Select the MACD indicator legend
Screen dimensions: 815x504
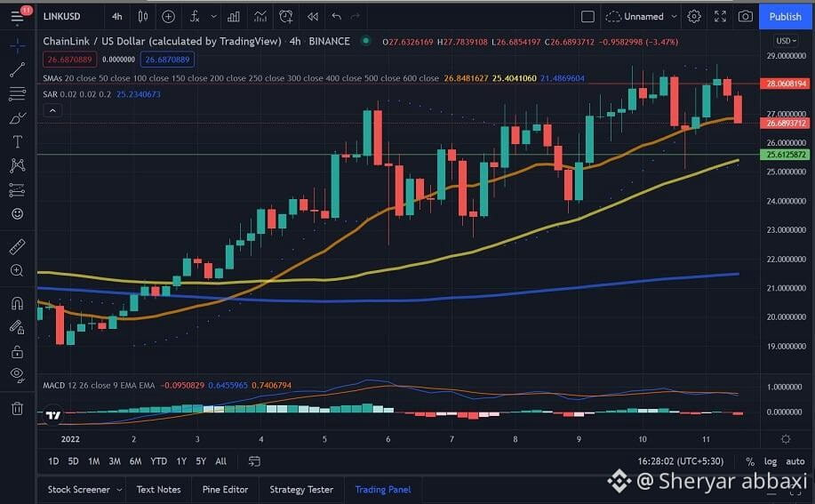(x=99, y=386)
